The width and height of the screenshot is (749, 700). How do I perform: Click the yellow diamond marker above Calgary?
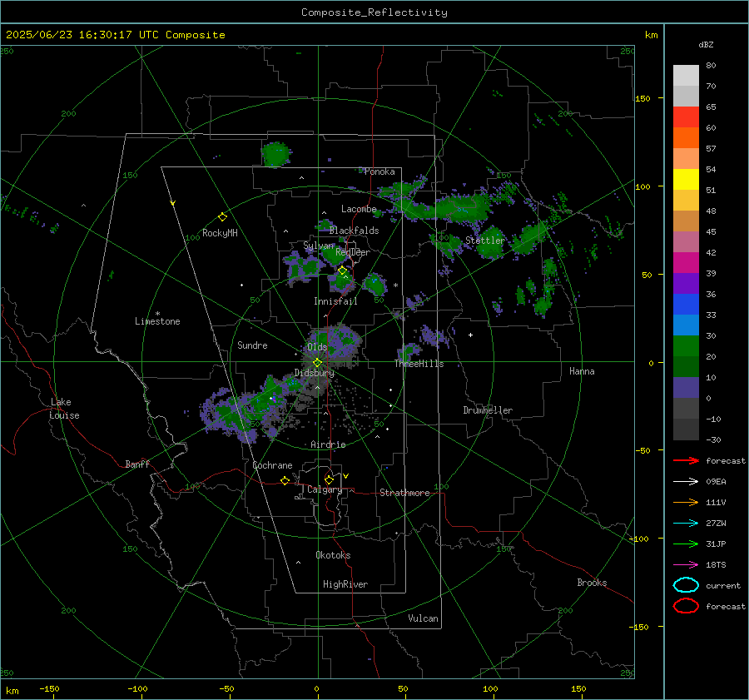pos(329,479)
